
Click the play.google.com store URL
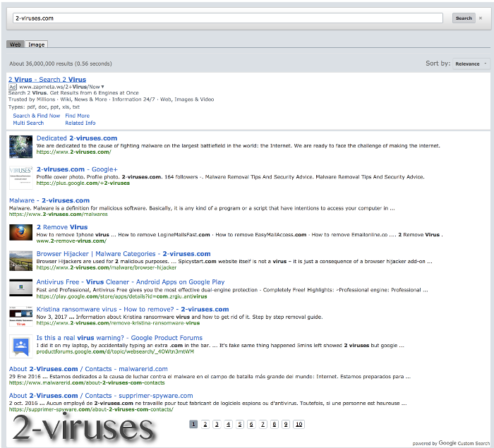pyautogui.click(x=121, y=296)
